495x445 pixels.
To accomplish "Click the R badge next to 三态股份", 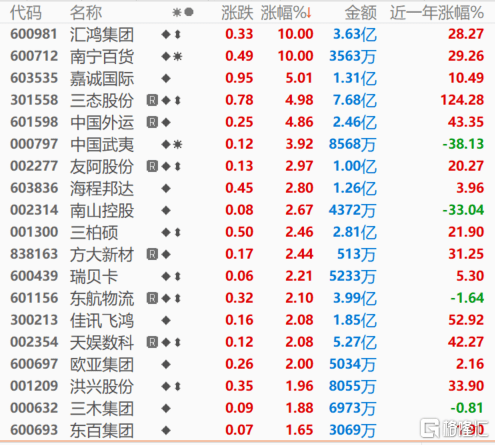I will (152, 100).
